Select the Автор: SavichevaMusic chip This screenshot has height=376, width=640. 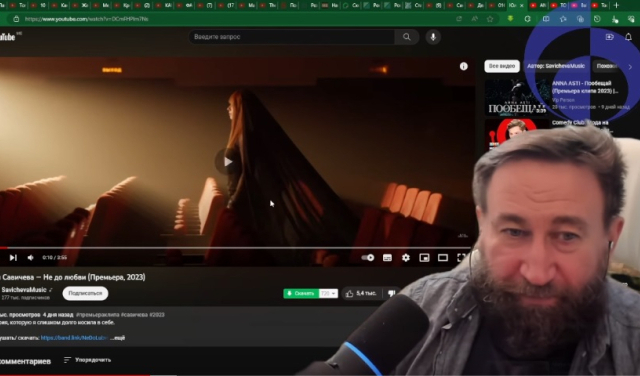[556, 66]
